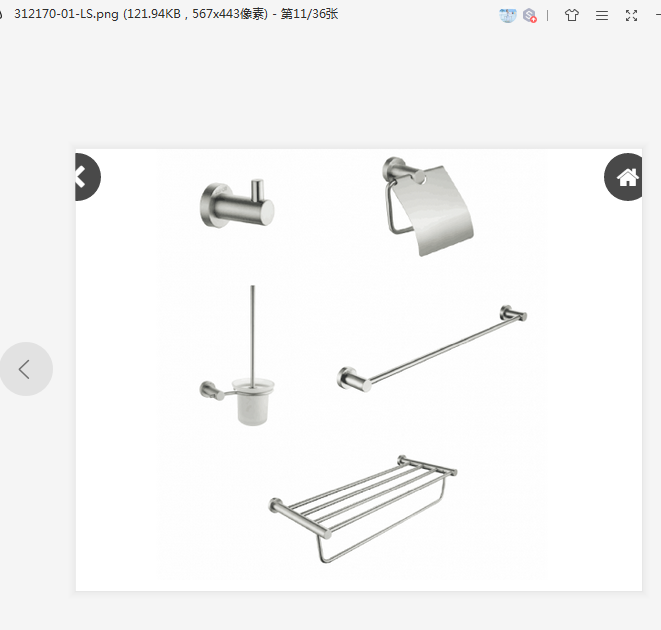Open the skin/theme shirt icon
This screenshot has height=630, width=661.
click(572, 16)
